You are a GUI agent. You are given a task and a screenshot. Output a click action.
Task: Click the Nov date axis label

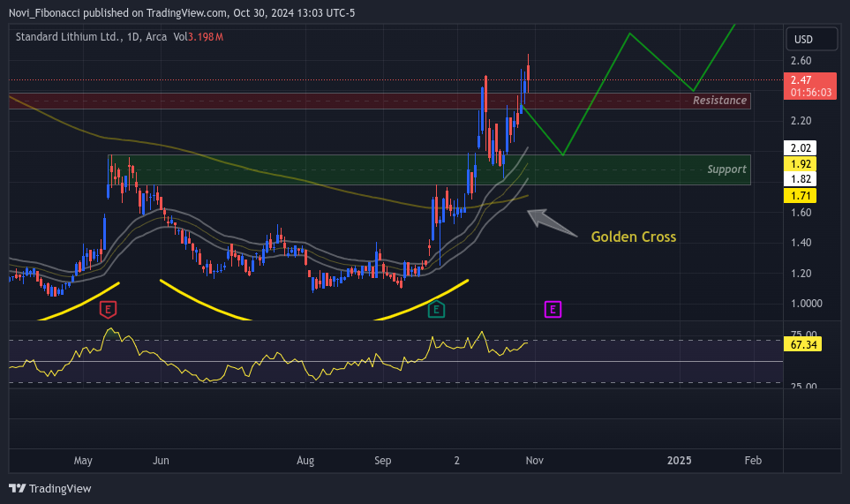point(535,461)
